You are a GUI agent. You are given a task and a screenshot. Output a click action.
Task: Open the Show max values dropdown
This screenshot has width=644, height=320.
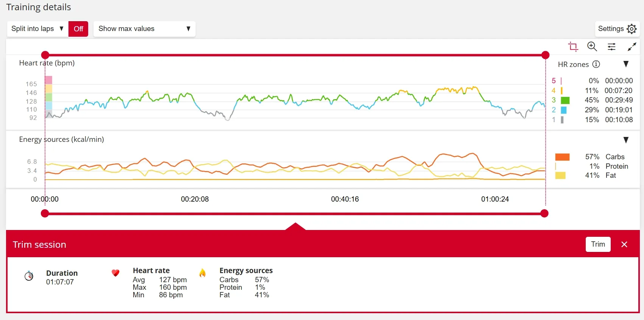(144, 29)
